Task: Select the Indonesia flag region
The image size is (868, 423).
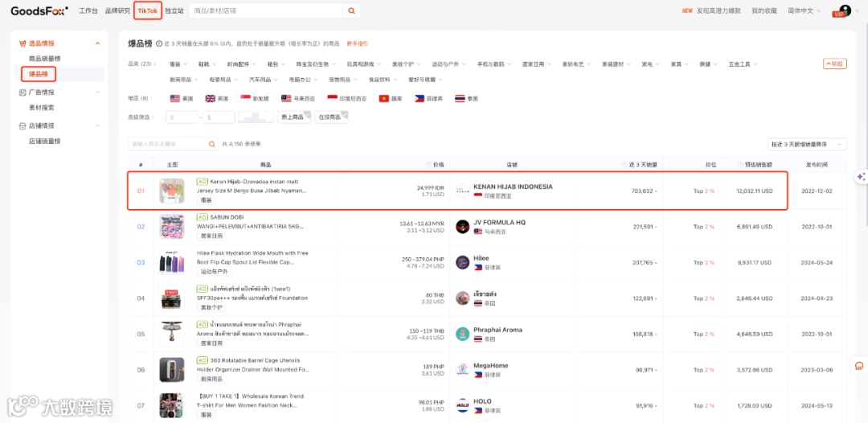Action: tap(333, 99)
